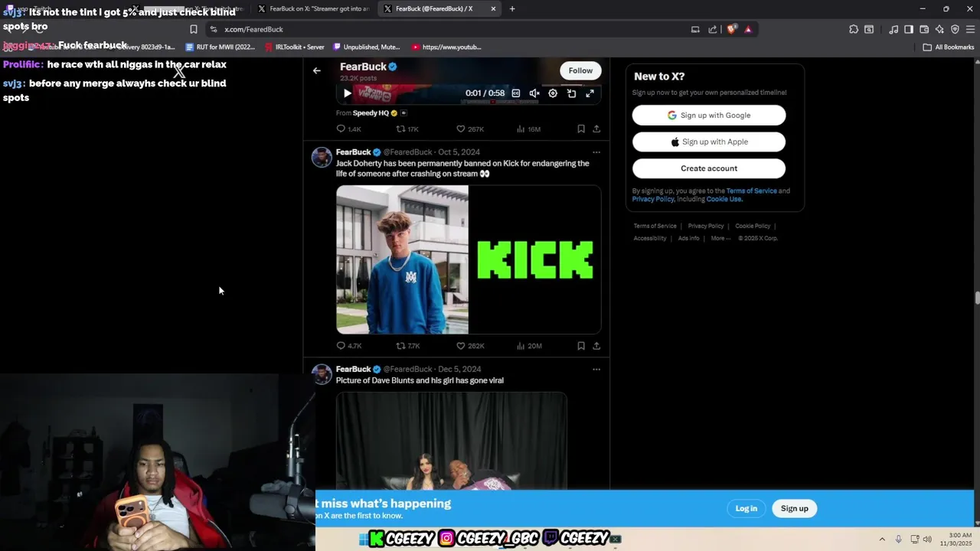
Task: Share this page from the address bar
Action: click(713, 29)
